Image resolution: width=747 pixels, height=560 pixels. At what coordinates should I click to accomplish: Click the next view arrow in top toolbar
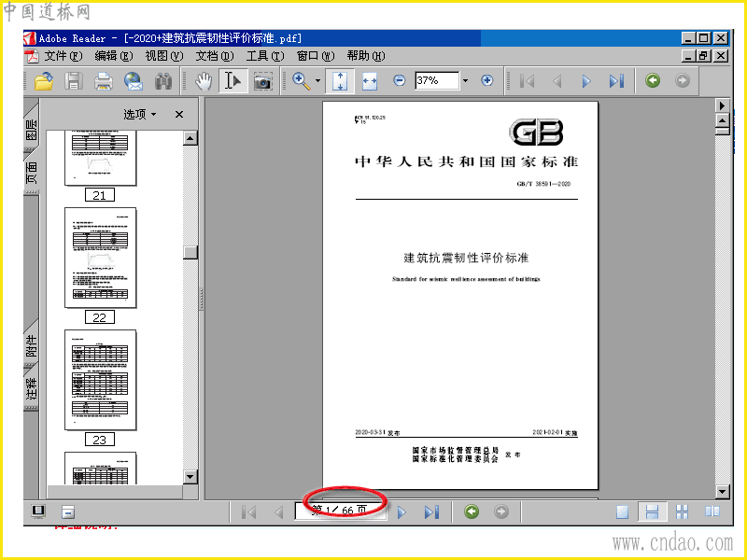click(x=683, y=80)
